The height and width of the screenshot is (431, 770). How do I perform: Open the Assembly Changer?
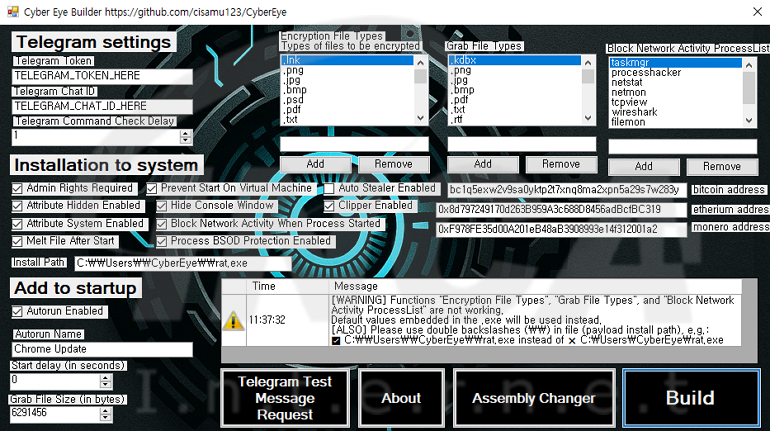coord(534,398)
